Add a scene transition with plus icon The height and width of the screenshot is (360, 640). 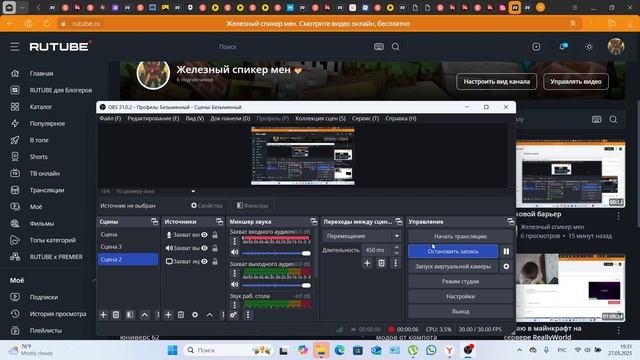(367, 263)
